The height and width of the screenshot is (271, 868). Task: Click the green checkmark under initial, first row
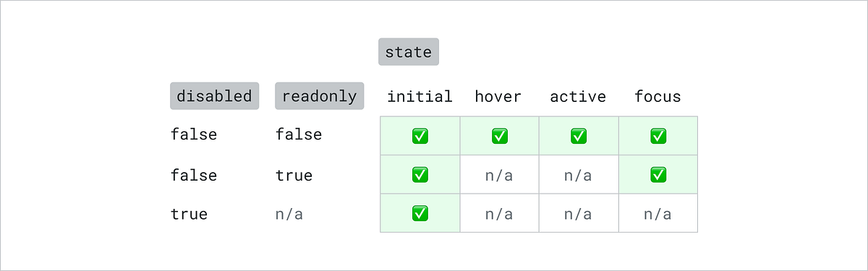420,136
